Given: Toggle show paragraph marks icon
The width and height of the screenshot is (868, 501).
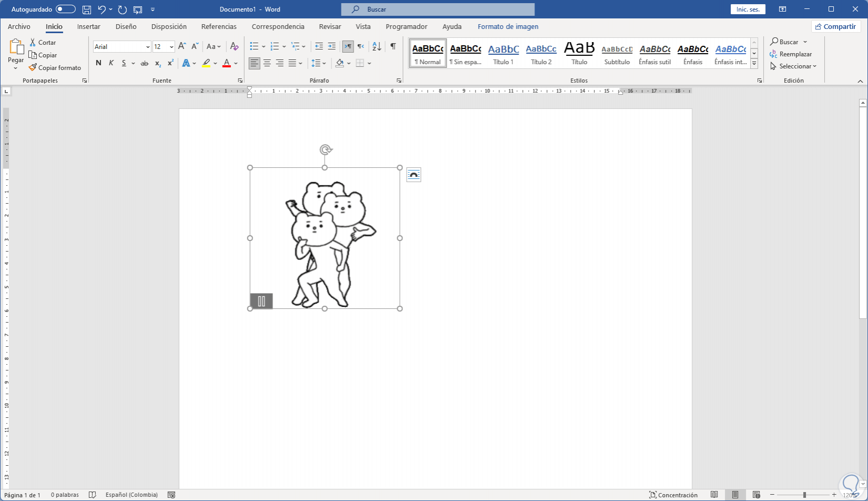Looking at the screenshot, I should (x=393, y=47).
